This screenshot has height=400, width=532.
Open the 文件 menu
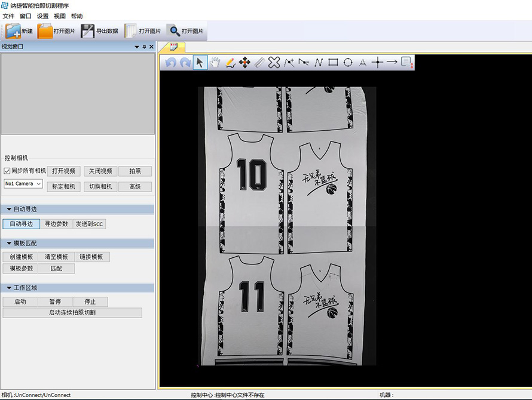tap(8, 16)
